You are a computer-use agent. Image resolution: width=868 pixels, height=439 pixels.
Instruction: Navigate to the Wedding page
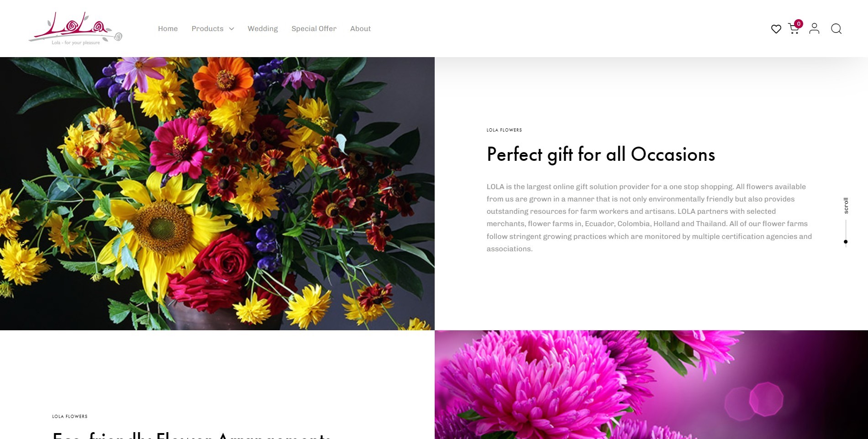(263, 28)
